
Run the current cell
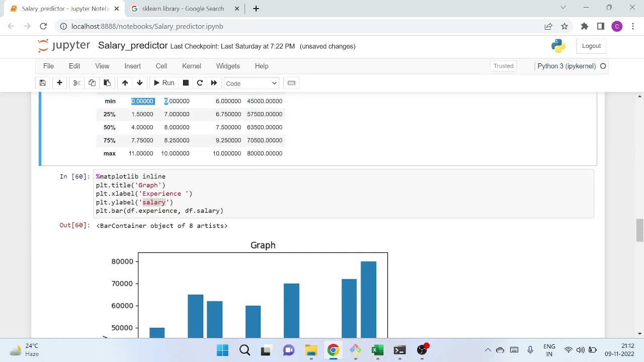tap(164, 83)
